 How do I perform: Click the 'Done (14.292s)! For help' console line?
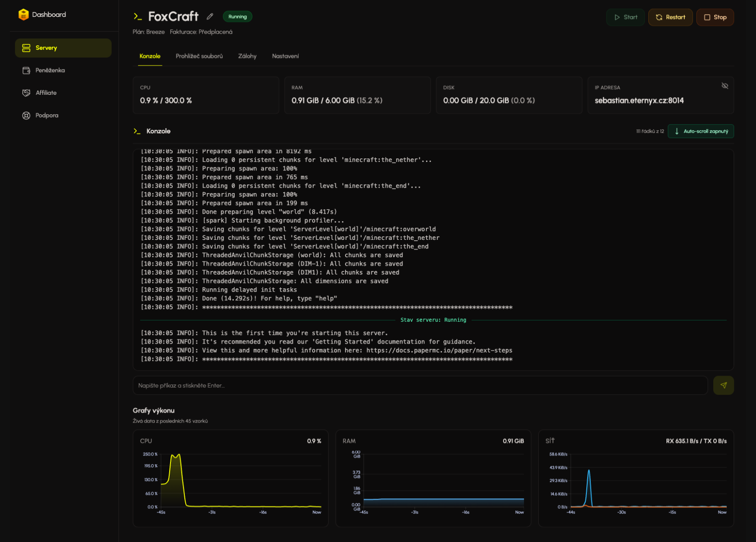239,299
